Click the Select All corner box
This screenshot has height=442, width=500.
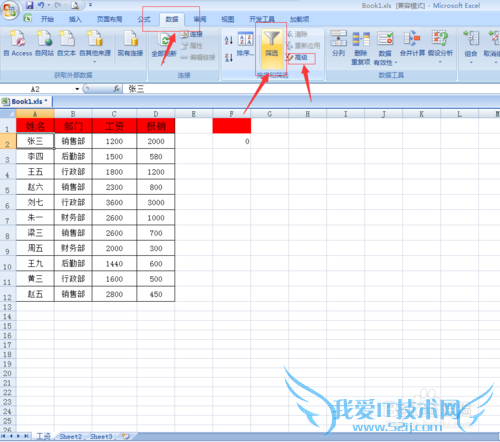click(x=8, y=114)
